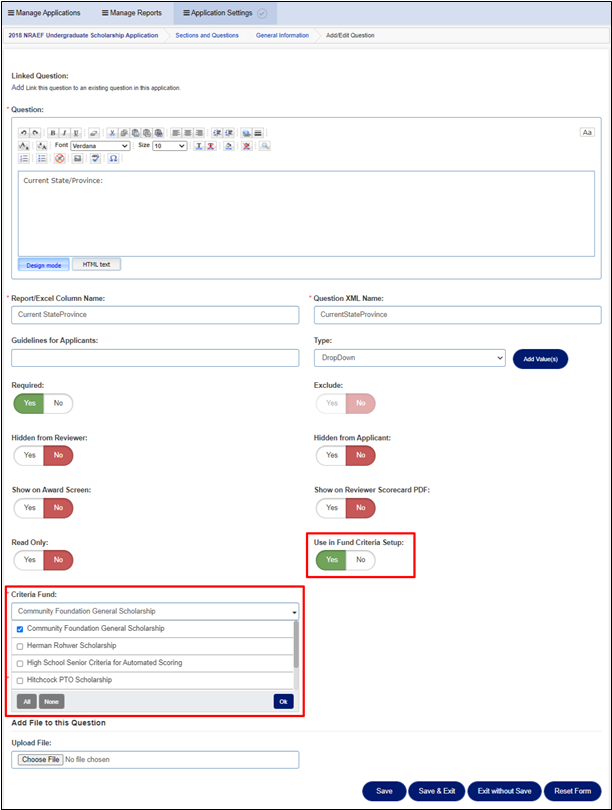This screenshot has width=612, height=810.
Task: Set Use in Fund Criteria Setup to No
Action: coord(360,560)
